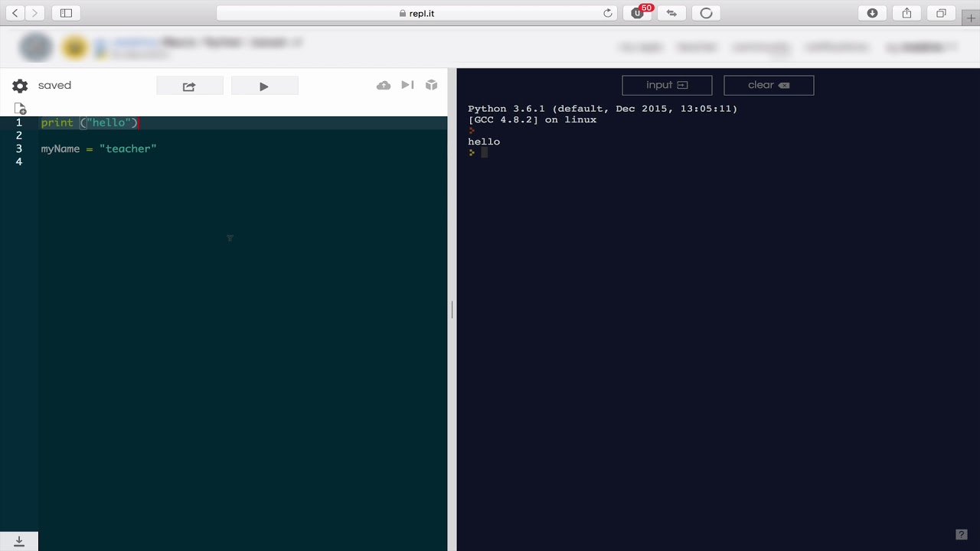Click line number 1 in the gutter
Image resolution: width=980 pixels, height=551 pixels.
[x=19, y=122]
